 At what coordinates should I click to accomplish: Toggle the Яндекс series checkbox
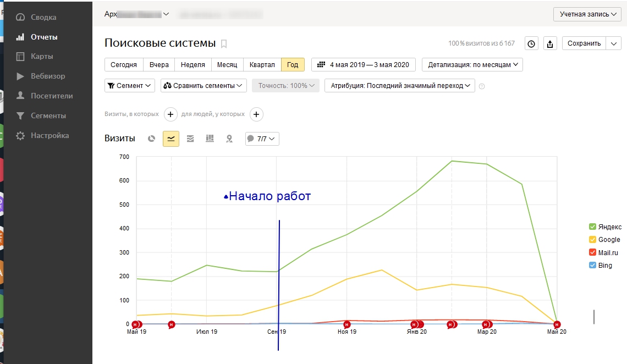click(592, 227)
